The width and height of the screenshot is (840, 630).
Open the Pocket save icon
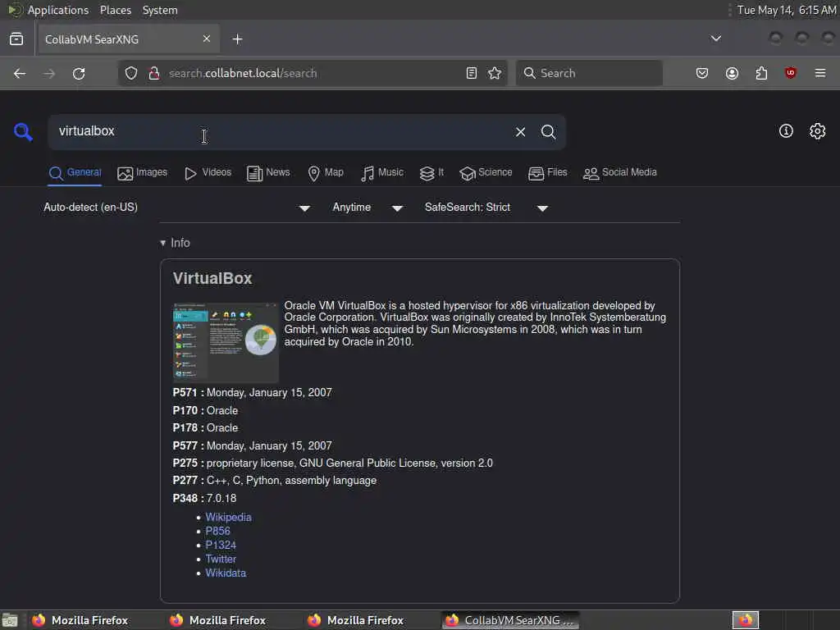pyautogui.click(x=702, y=73)
